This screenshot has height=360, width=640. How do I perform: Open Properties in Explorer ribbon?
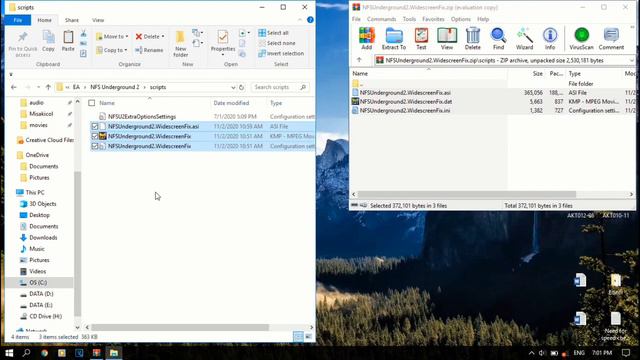(x=223, y=41)
